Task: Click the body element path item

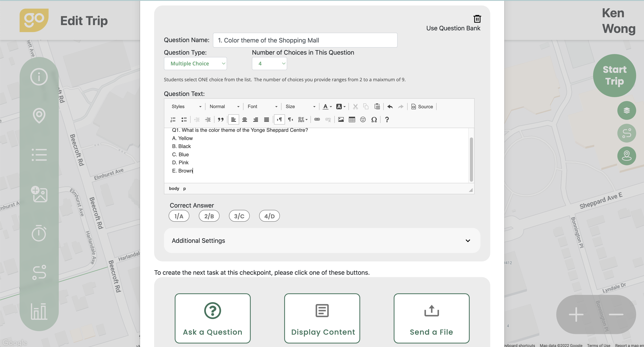Action: tap(174, 189)
